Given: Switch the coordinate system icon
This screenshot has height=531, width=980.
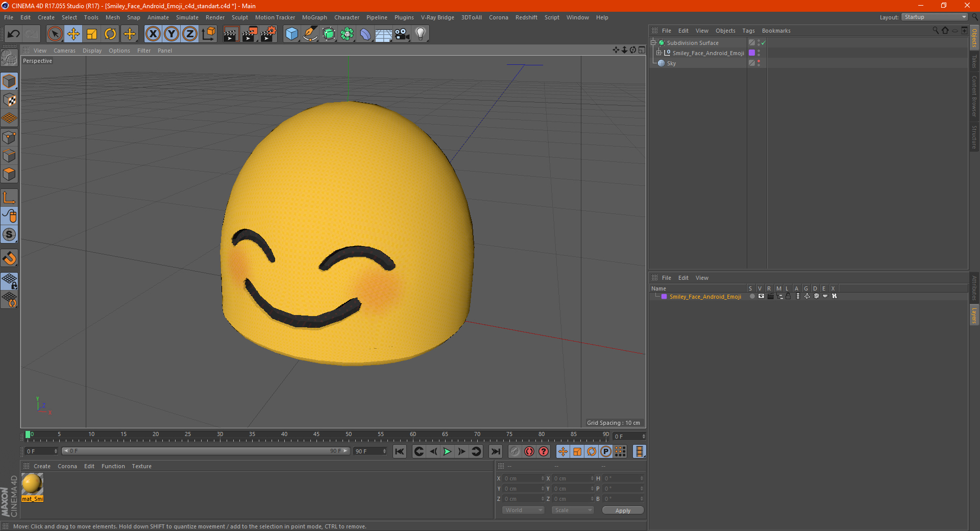Looking at the screenshot, I should (209, 34).
